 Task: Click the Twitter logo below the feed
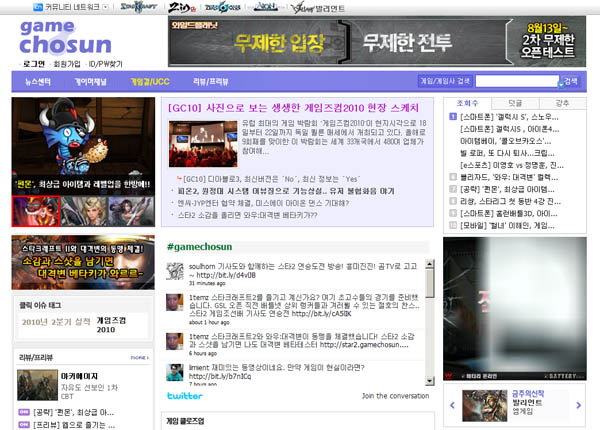point(184,397)
